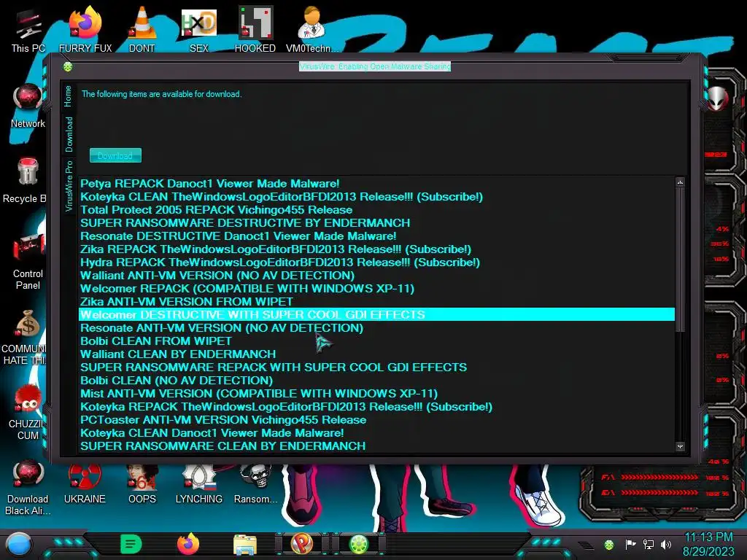Screen dimensions: 747x560
Task: Switch to the VirusWire Pro tab
Action: 69,186
